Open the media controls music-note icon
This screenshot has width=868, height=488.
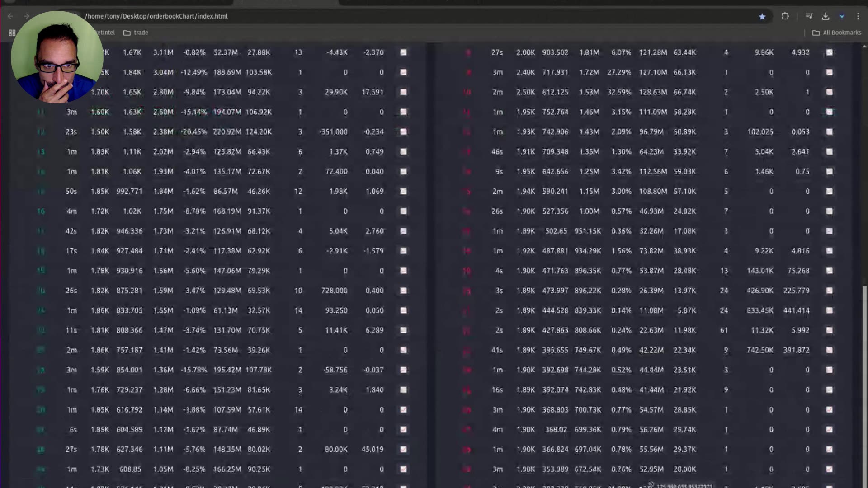click(809, 16)
